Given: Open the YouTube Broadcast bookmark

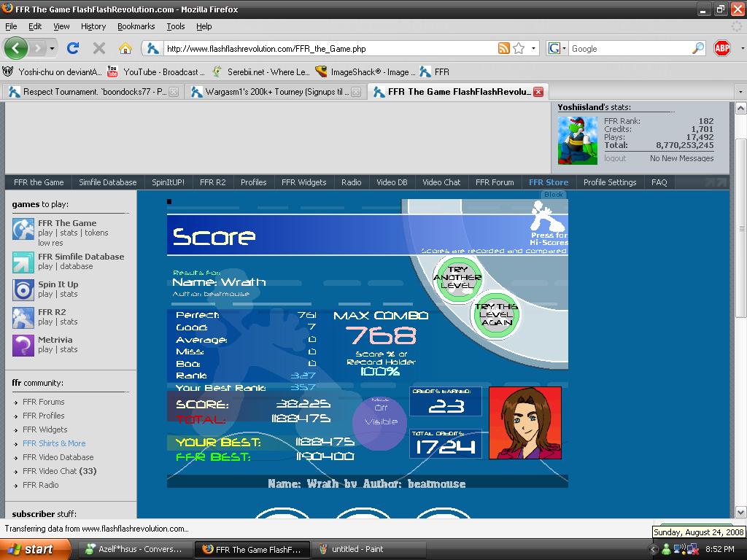Looking at the screenshot, I should (156, 72).
